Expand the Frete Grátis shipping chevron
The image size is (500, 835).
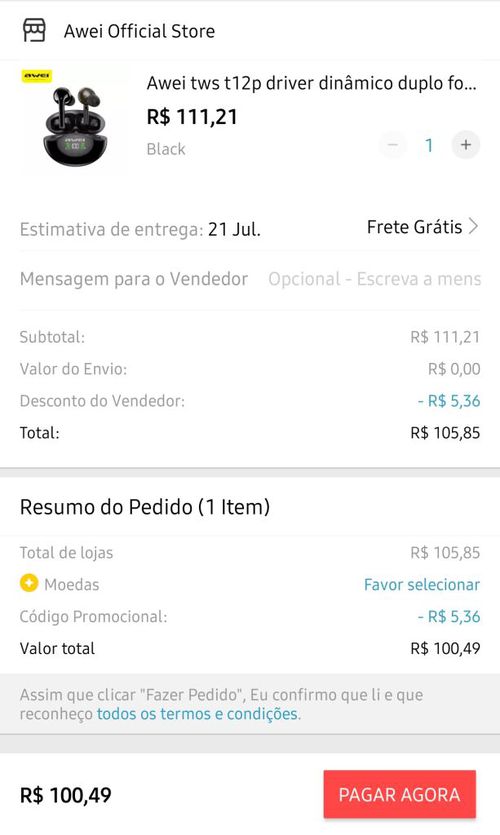click(473, 227)
